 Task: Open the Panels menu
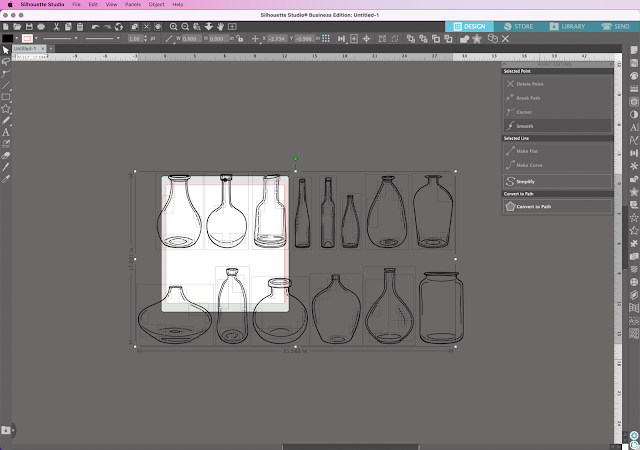pos(131,5)
